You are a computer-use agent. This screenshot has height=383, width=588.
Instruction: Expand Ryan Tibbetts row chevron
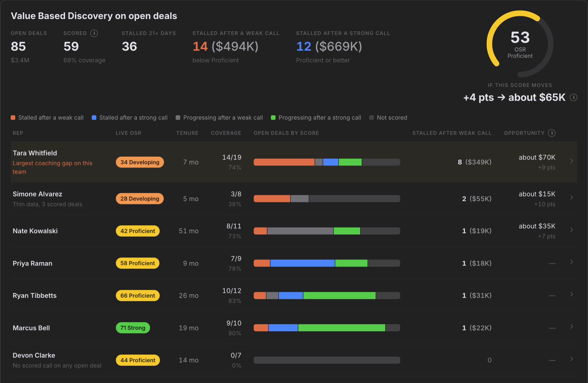point(572,294)
